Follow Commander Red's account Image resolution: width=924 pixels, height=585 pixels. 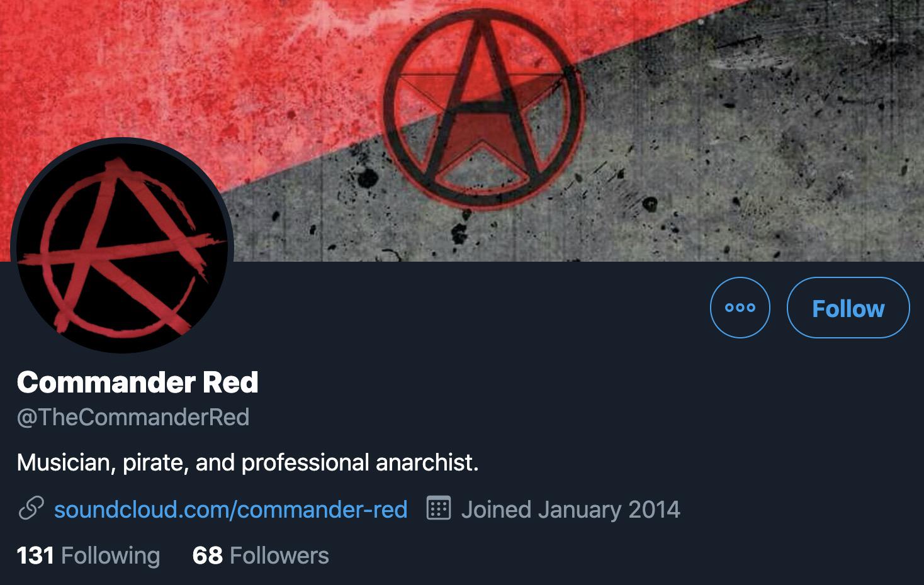(x=848, y=308)
